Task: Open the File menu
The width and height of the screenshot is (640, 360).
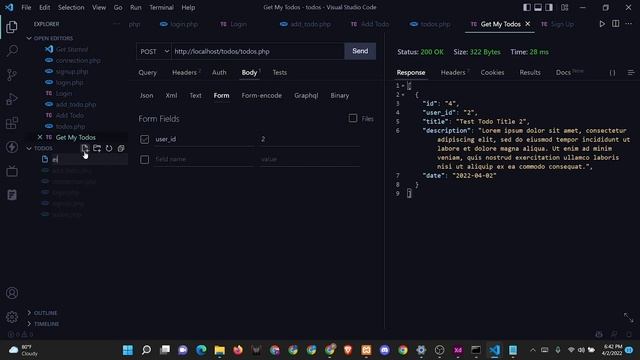Action: tap(26, 7)
